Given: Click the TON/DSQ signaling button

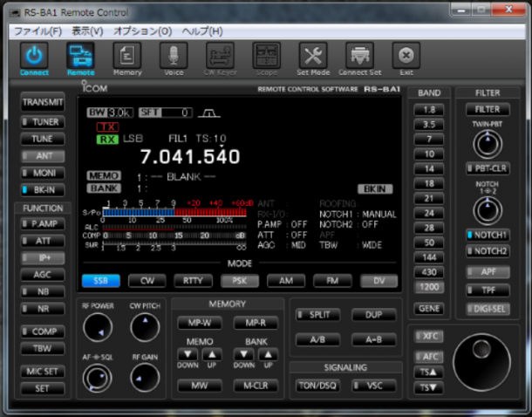Looking at the screenshot, I should click(318, 386).
